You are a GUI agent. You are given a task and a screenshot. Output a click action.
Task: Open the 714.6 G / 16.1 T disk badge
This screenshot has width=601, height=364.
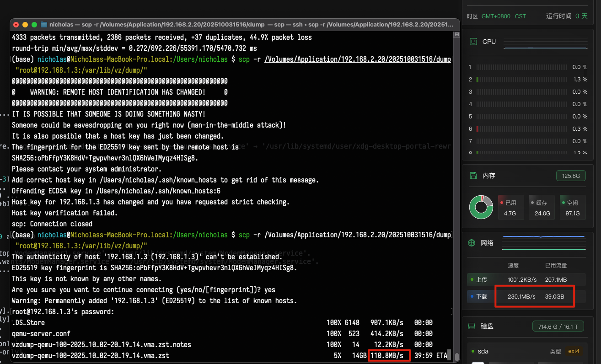click(558, 327)
